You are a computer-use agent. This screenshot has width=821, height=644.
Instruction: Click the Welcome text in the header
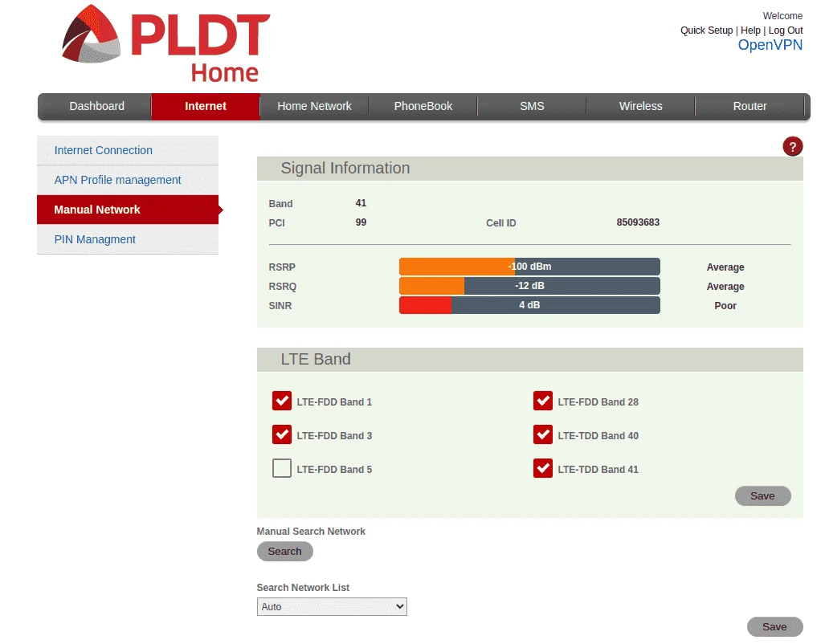click(x=782, y=16)
